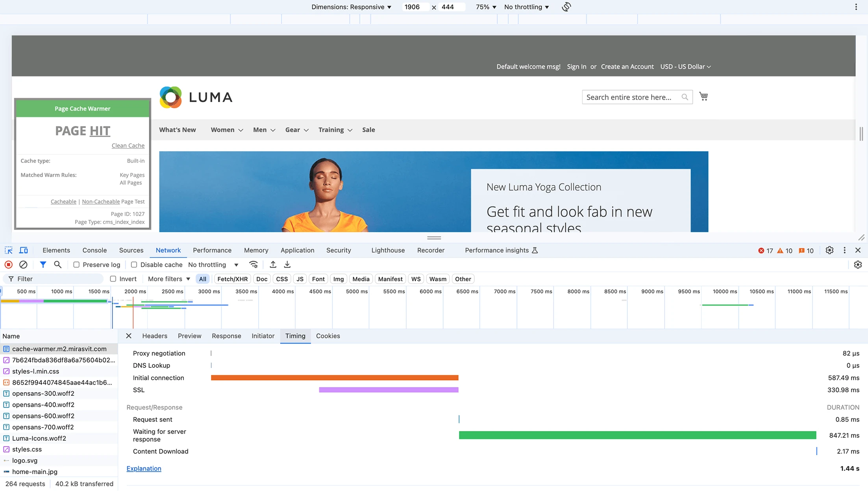Screen dimensions: 868x491
Task: Click the import HAR file icon
Action: tap(273, 265)
